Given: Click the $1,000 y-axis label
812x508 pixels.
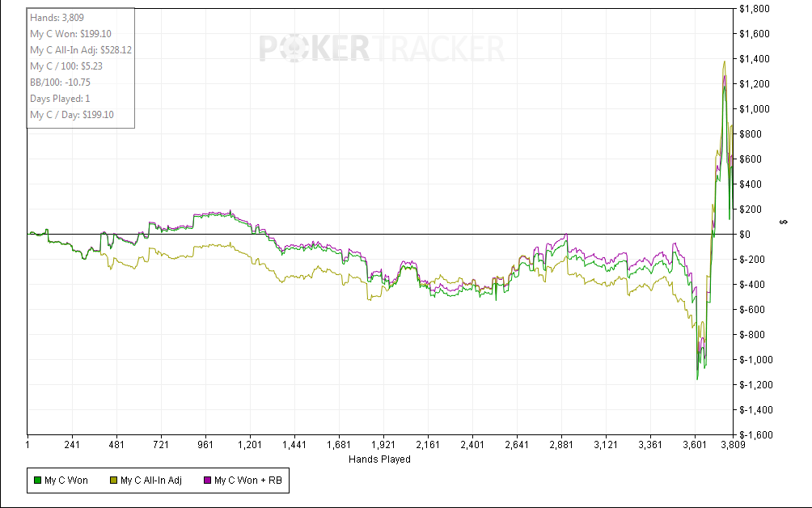Looking at the screenshot, I should pos(755,109).
